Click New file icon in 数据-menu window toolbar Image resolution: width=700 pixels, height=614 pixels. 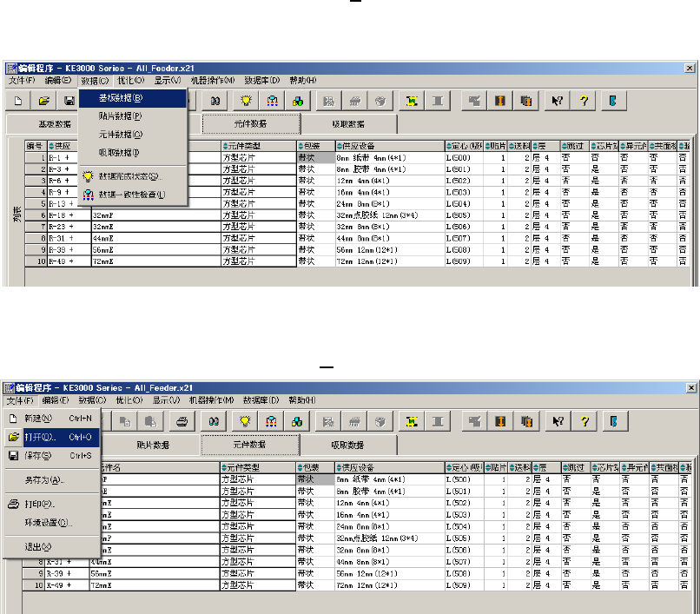tap(18, 101)
